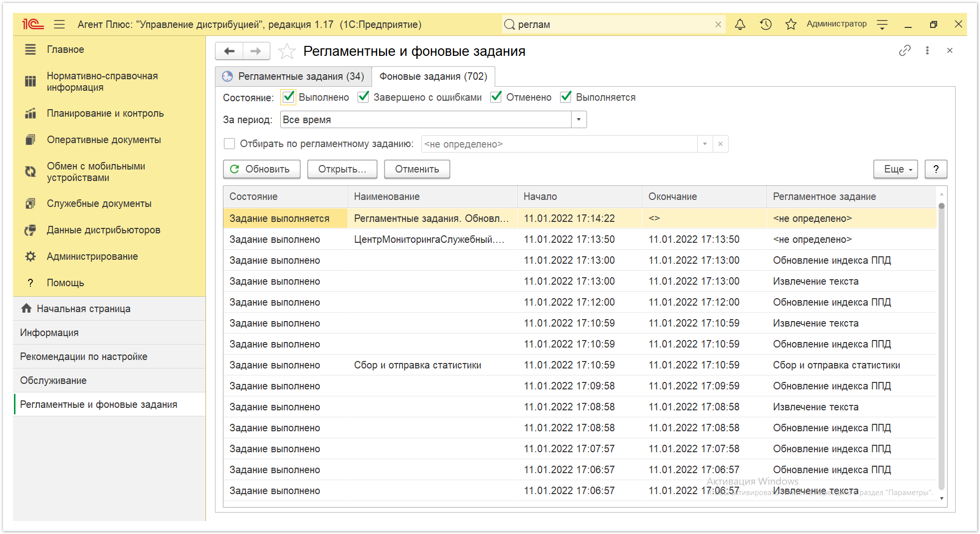
Task: Select start time 11.01.2022 17:07:57 cell
Action: 580,449
